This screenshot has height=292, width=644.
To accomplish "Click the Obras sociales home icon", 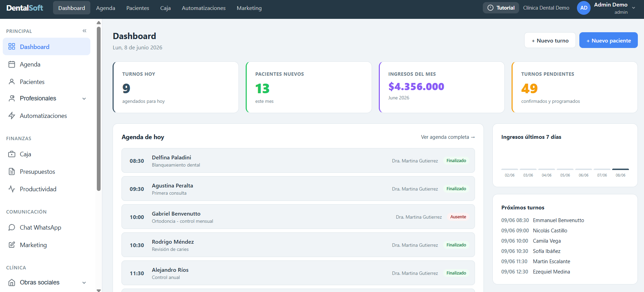I will 12,282.
